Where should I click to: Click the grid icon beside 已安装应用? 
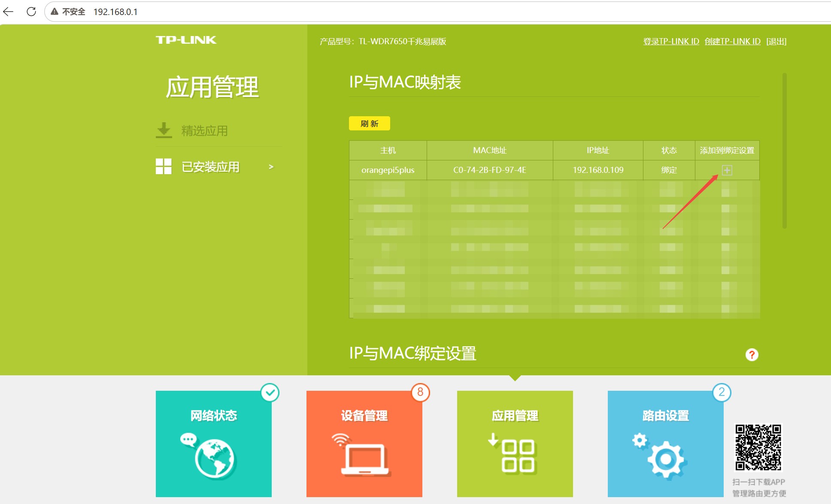click(x=164, y=166)
